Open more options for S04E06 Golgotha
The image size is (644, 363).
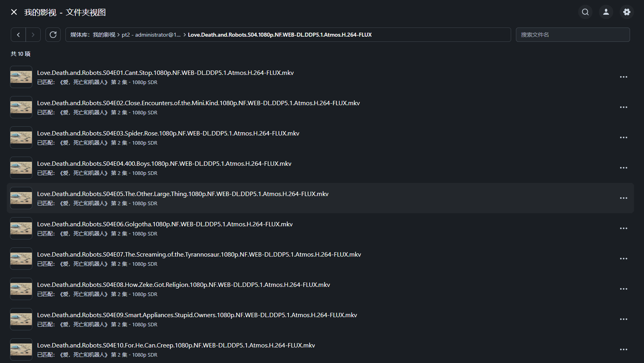[x=624, y=228]
